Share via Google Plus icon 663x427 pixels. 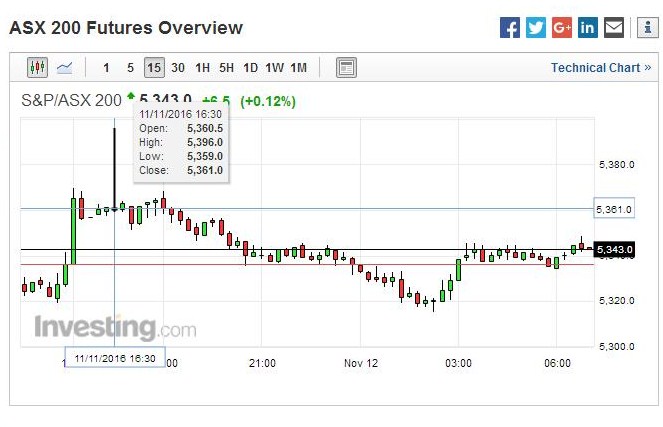pos(562,28)
